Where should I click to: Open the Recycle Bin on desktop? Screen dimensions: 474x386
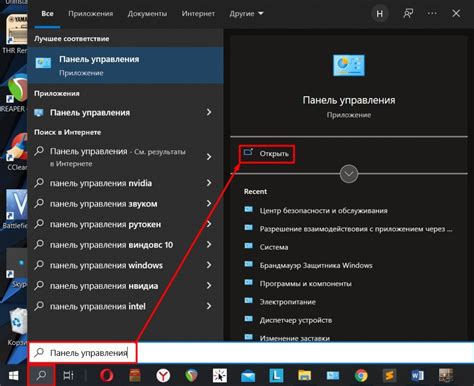pos(17,327)
